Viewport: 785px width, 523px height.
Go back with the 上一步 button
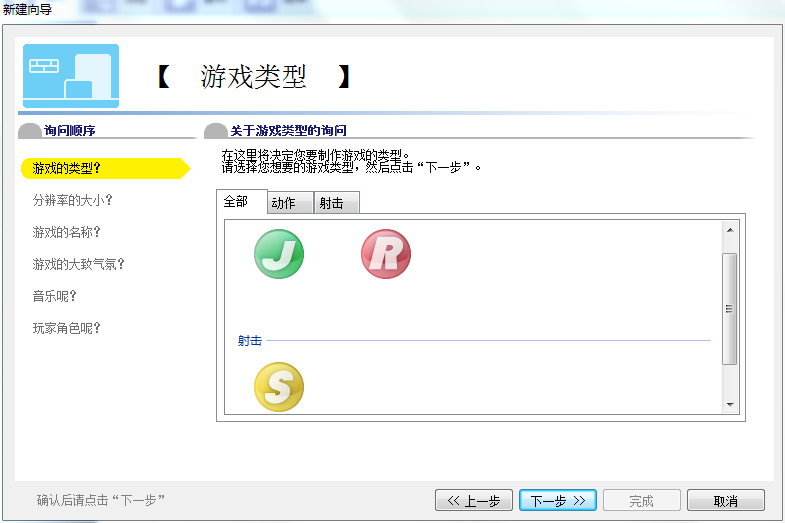pyautogui.click(x=474, y=500)
